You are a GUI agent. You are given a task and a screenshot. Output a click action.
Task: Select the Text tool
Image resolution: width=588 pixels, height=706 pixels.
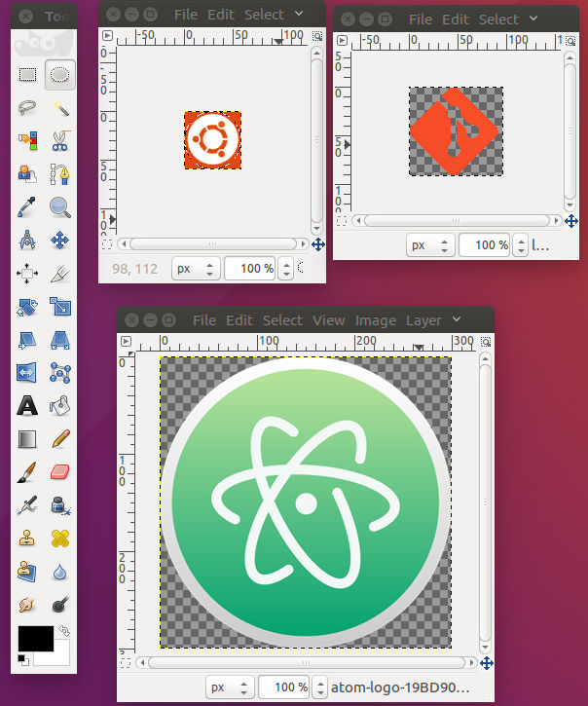[x=27, y=406]
